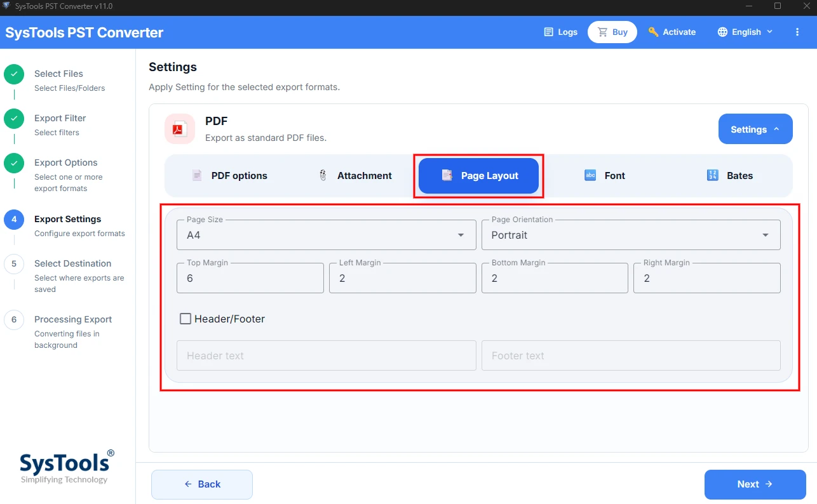Screen dimensions: 817x504
Task: Click the Buy button
Action: point(612,32)
